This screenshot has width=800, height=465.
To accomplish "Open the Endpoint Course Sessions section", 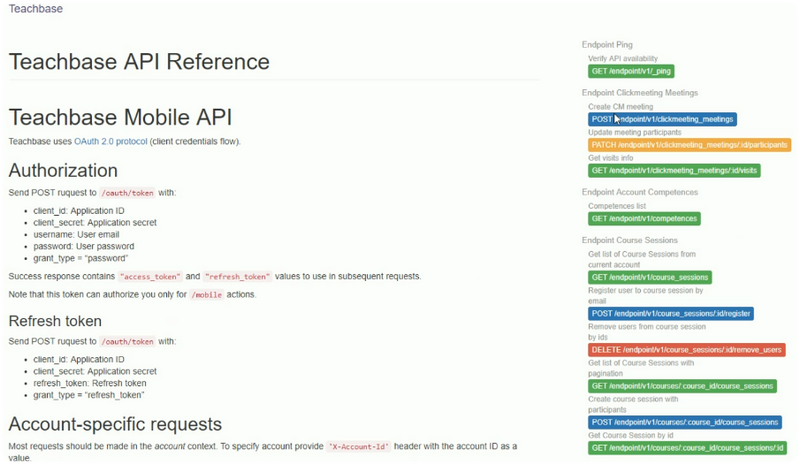I will [630, 240].
